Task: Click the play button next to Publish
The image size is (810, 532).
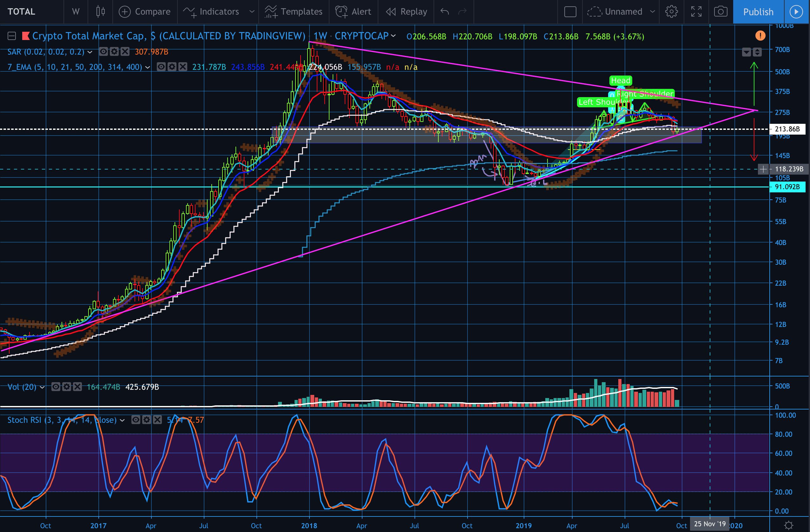Action: coord(796,11)
